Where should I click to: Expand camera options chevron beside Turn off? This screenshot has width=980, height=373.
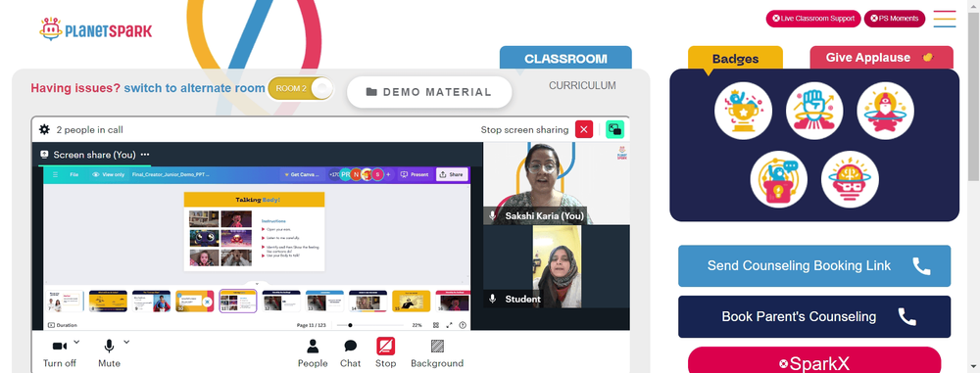[76, 342]
